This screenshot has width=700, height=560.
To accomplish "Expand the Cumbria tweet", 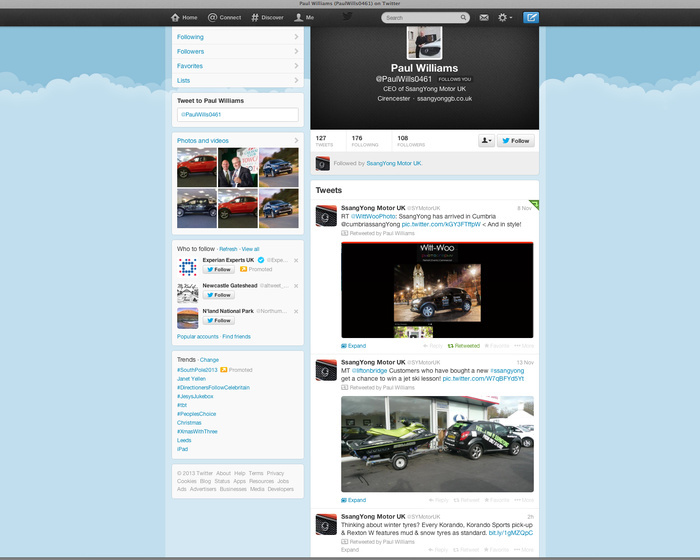I will point(354,346).
